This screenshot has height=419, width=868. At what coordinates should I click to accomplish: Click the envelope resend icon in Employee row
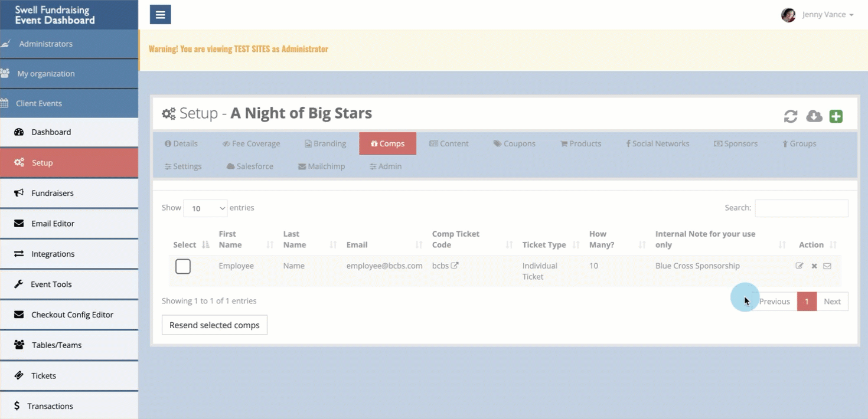click(x=827, y=266)
